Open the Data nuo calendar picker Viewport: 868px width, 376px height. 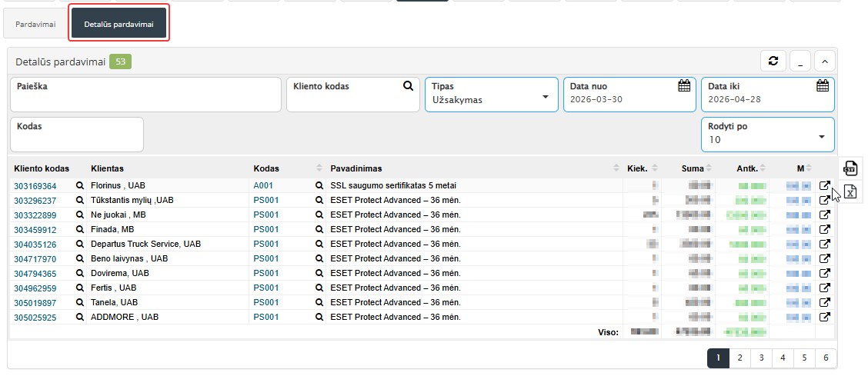click(684, 85)
